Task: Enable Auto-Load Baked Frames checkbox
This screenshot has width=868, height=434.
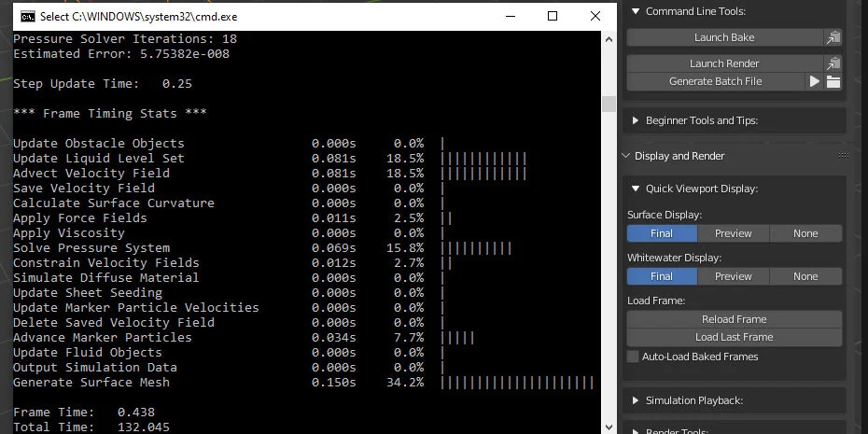Action: tap(634, 357)
